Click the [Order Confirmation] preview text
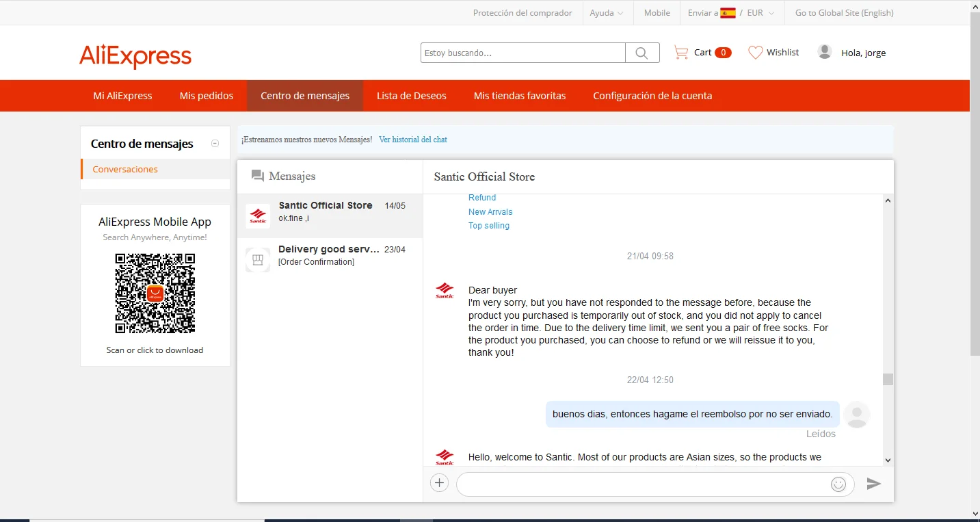 [316, 262]
